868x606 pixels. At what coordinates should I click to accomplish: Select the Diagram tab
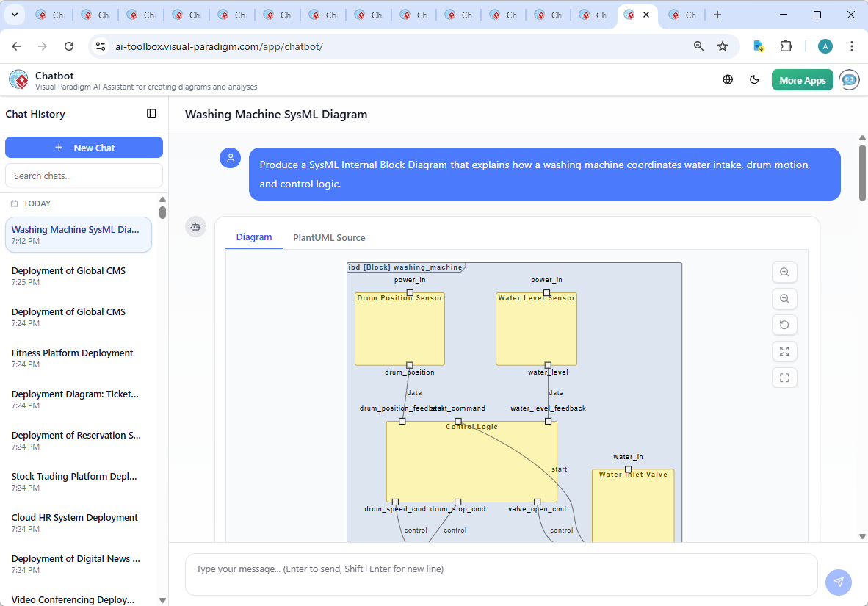point(254,237)
